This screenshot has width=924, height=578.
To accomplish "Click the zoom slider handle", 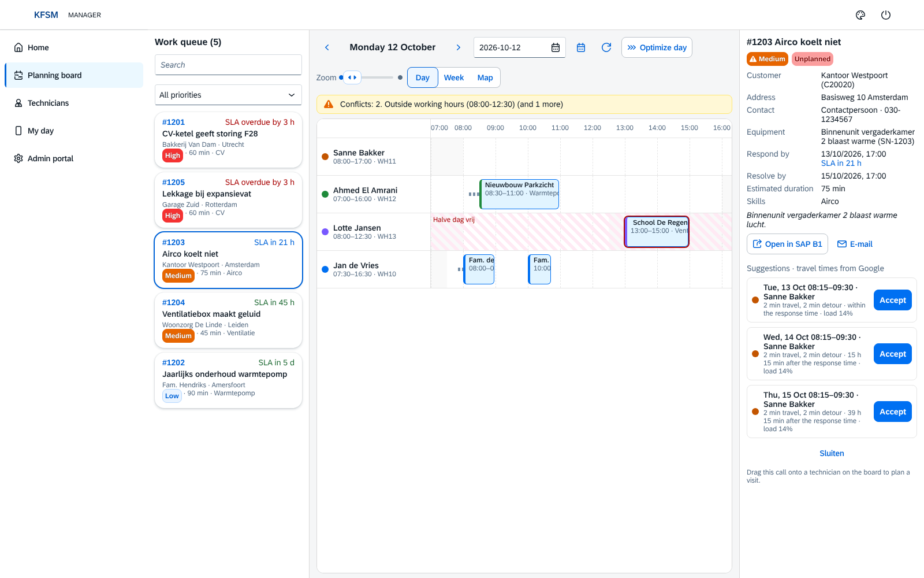I will [x=352, y=77].
